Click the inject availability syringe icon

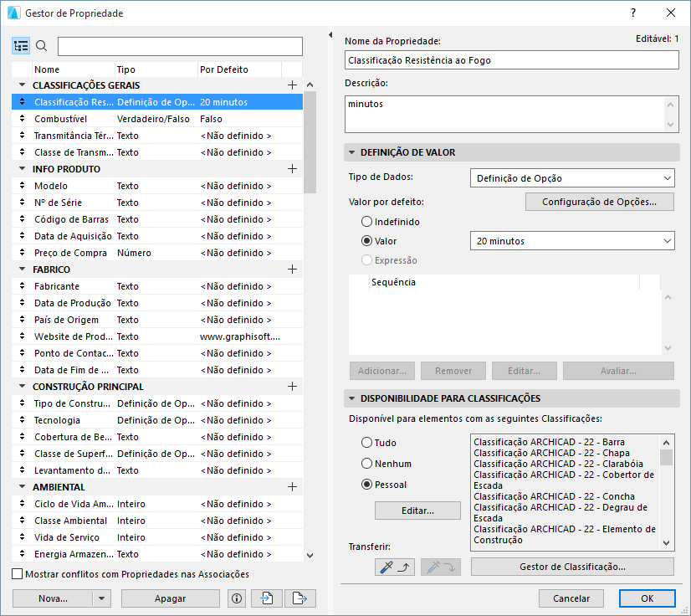coord(441,567)
